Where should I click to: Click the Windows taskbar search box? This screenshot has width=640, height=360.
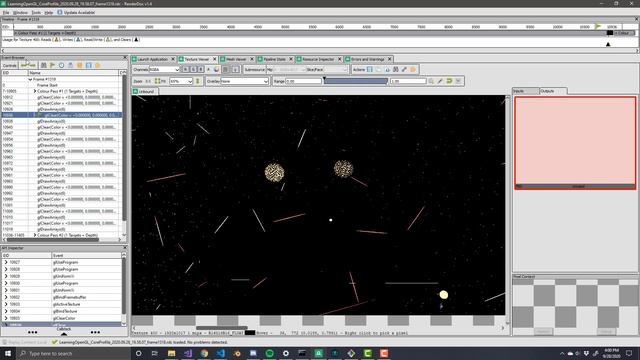74,353
